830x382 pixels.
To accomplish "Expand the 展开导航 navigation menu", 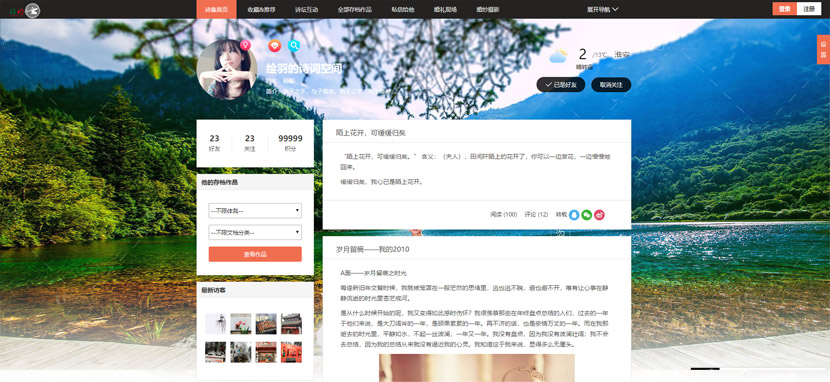I will 602,10.
